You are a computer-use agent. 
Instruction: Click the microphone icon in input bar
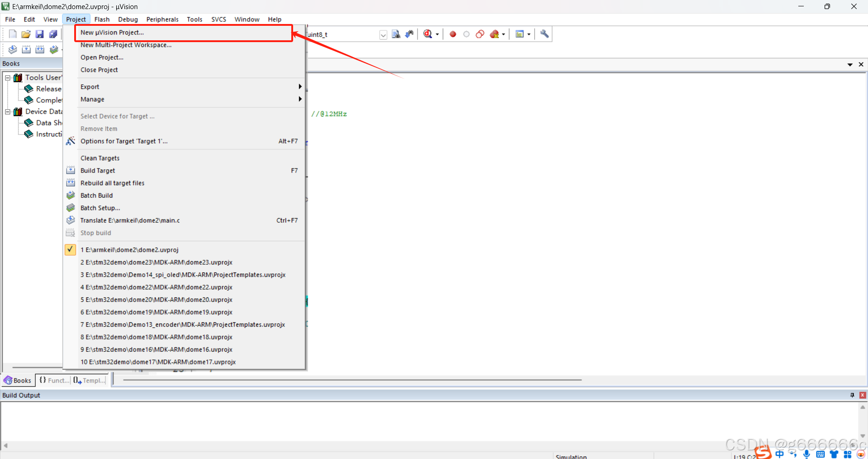click(x=806, y=454)
